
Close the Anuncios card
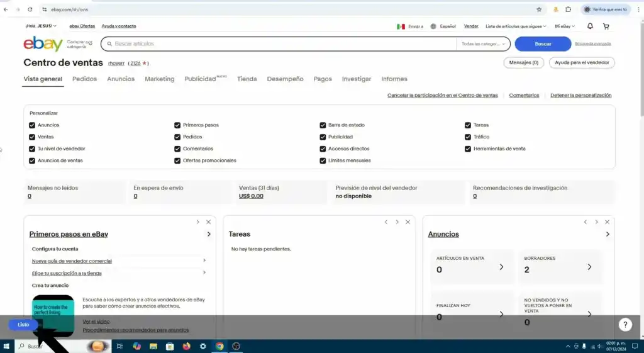607,222
